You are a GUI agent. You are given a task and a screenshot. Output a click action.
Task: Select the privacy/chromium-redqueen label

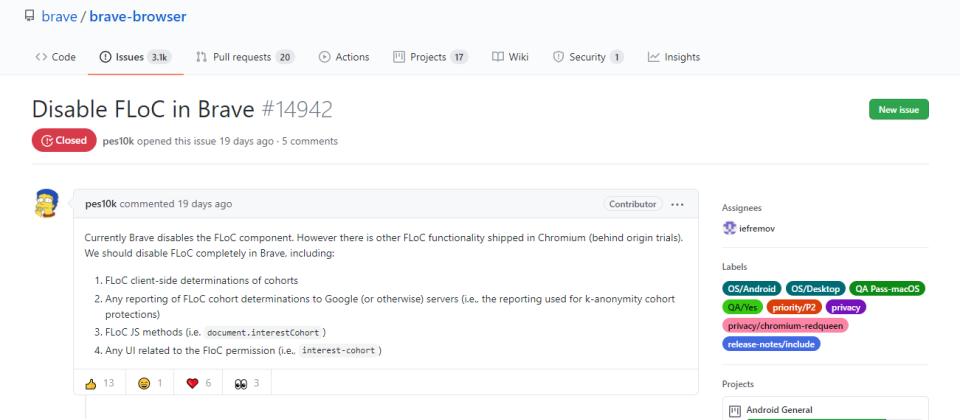[785, 326]
